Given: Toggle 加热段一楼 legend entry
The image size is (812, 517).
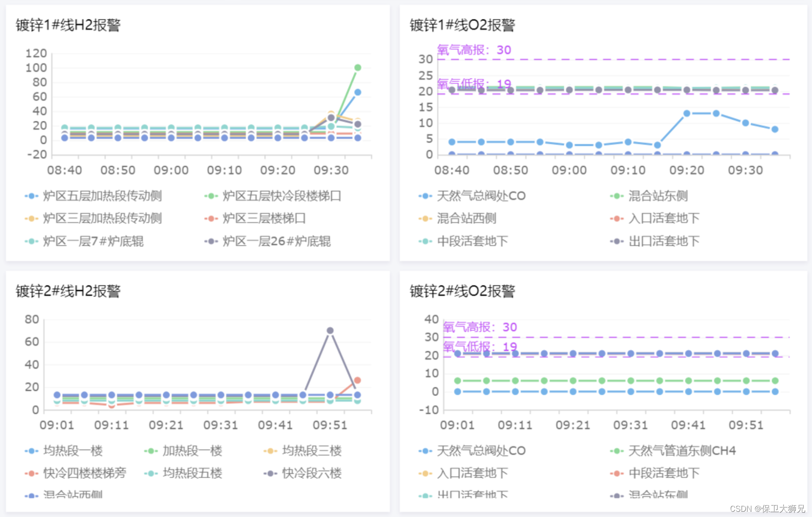Looking at the screenshot, I should (x=183, y=450).
